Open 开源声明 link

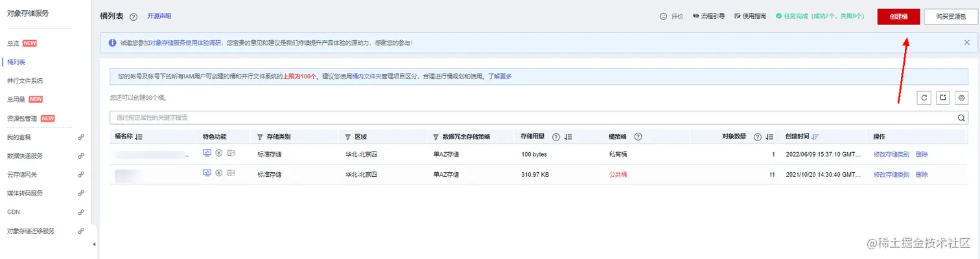click(x=159, y=16)
